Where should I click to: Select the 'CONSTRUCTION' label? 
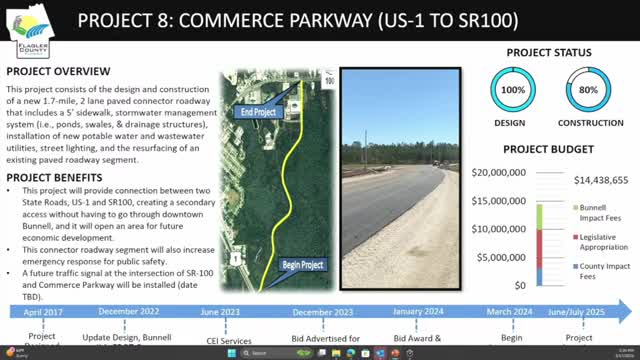coord(591,123)
